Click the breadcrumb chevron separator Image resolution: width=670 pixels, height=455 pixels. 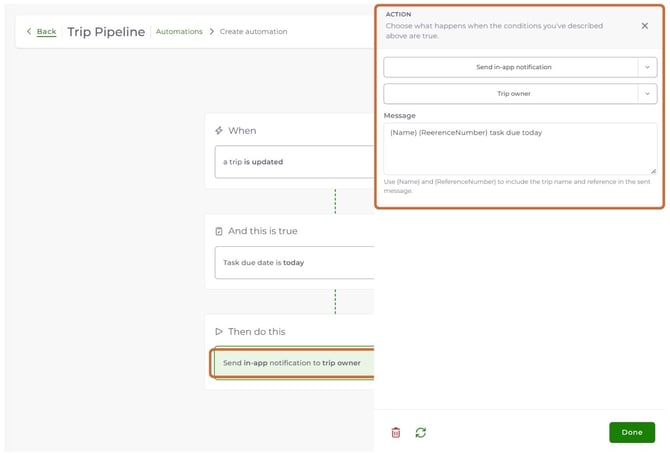212,32
